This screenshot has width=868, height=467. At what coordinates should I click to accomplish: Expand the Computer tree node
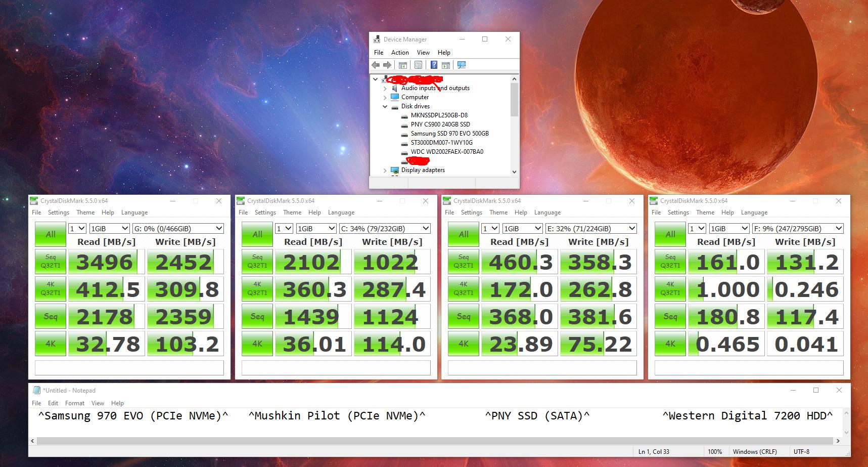click(385, 97)
